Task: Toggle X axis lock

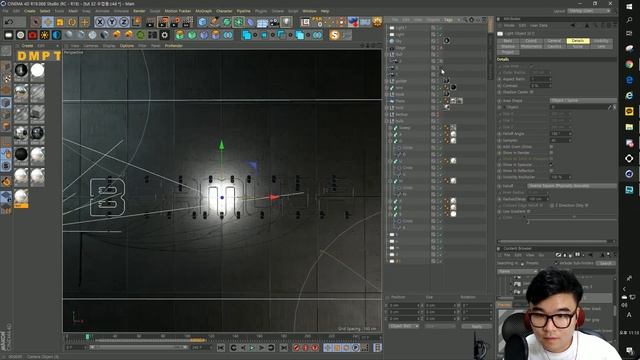Action: point(100,22)
